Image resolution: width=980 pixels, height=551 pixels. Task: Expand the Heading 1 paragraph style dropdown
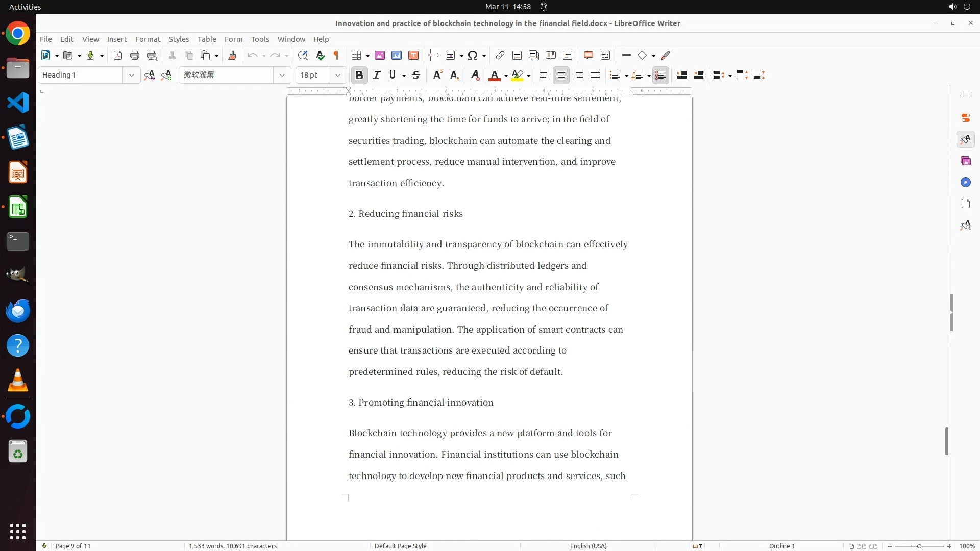point(131,75)
